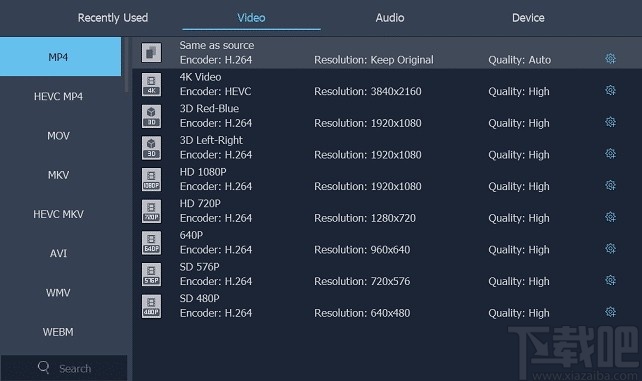This screenshot has width=642, height=381.
Task: Open settings gear for 4K Video preset
Action: [610, 90]
